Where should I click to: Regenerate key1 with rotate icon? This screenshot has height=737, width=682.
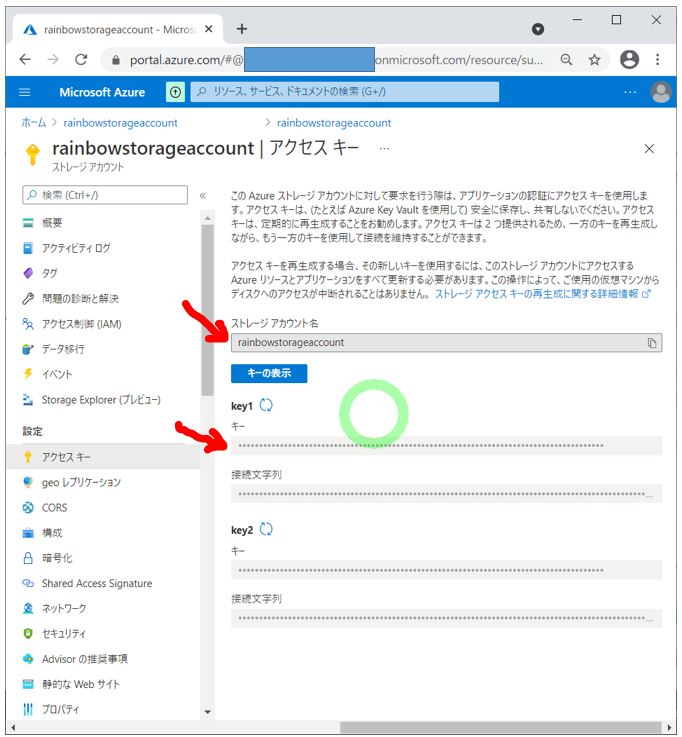coord(266,405)
